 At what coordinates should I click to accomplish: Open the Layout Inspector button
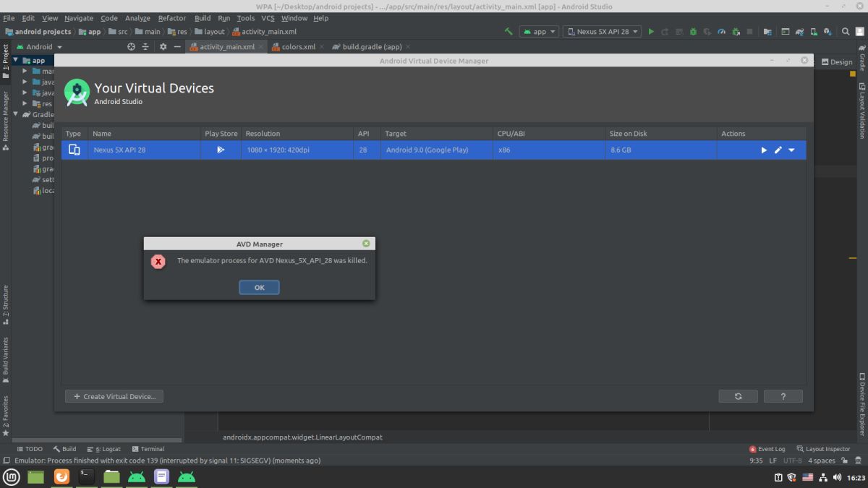[x=824, y=449]
